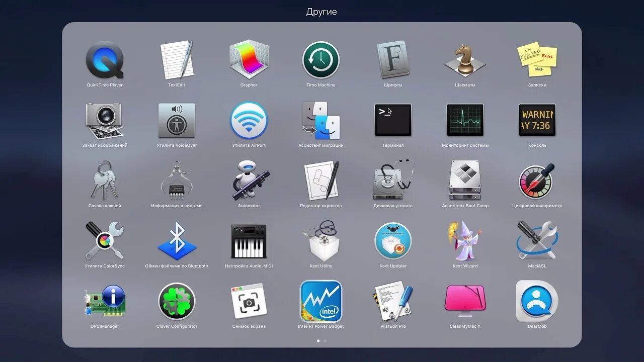The image size is (644, 362).
Task: Open the Kext Utility app
Action: click(321, 241)
